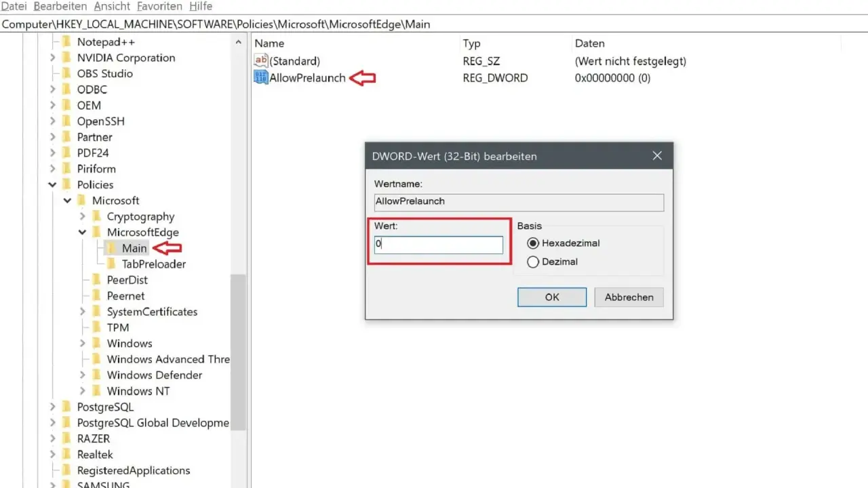868x488 pixels.
Task: Collapse the MicrosoftEdge key
Action: click(83, 232)
